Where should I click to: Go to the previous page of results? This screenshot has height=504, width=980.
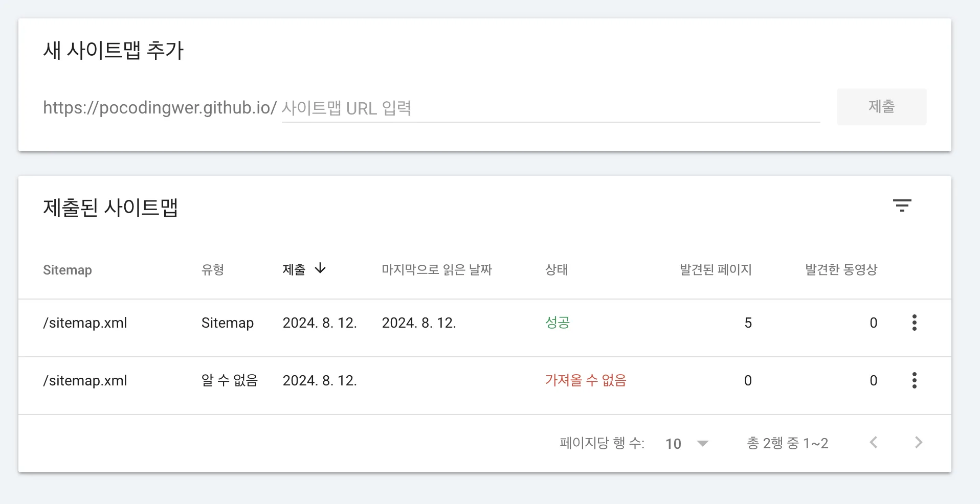[874, 442]
